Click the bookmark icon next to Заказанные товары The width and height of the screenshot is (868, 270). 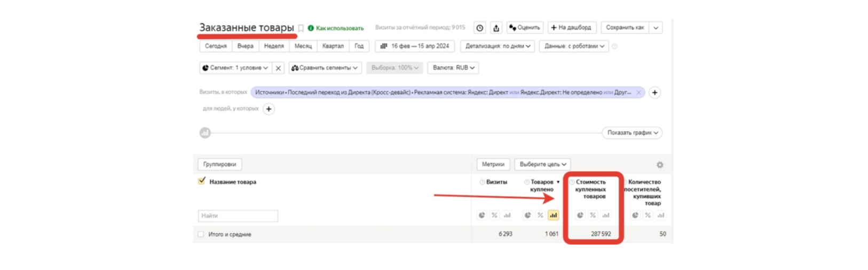coord(301,28)
